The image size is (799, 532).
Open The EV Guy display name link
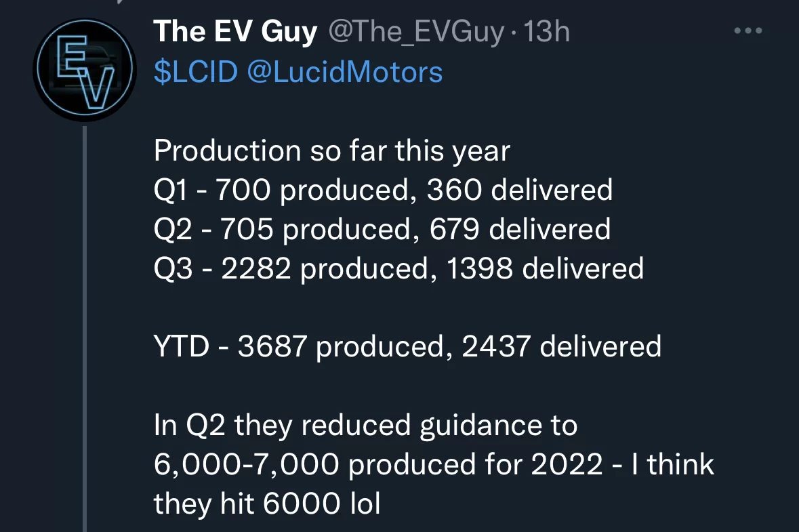coord(235,32)
